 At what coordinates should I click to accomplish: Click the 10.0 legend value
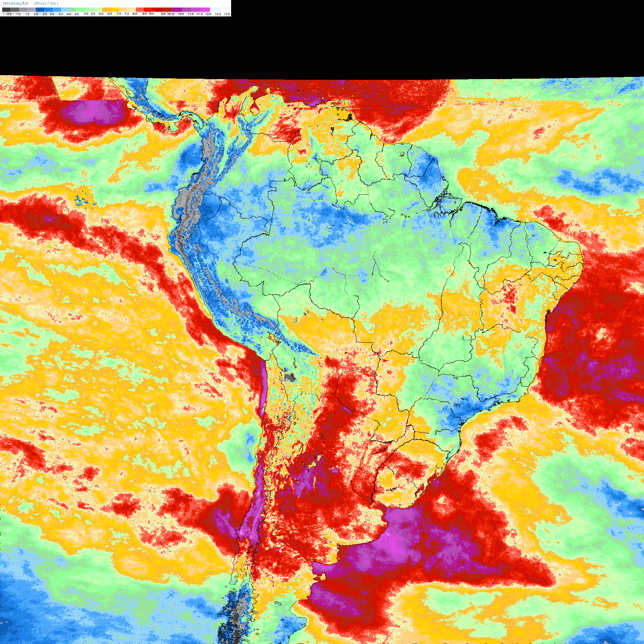pyautogui.click(x=171, y=14)
